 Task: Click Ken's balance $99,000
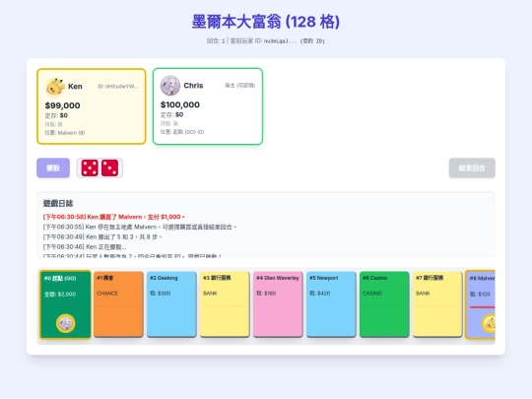(x=63, y=105)
